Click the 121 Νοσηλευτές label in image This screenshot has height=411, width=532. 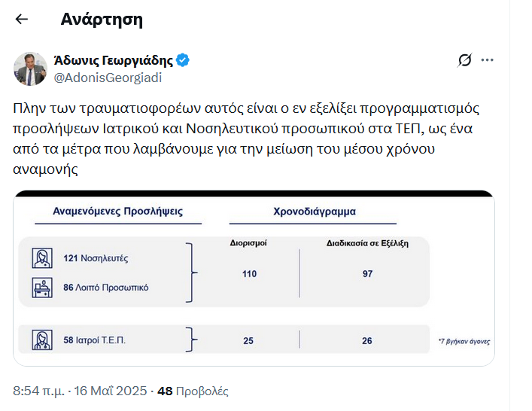[x=96, y=258]
